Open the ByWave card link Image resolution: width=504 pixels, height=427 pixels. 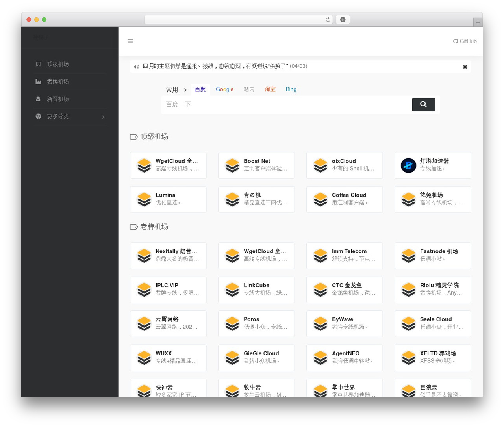(x=345, y=324)
